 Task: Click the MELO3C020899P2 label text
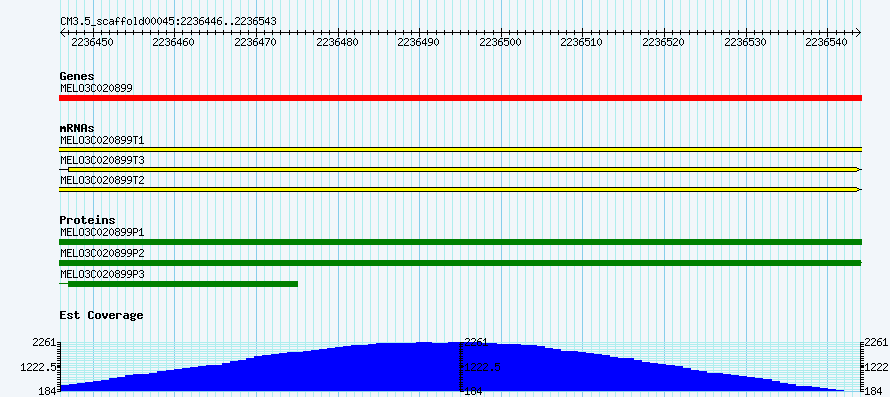[x=102, y=253]
